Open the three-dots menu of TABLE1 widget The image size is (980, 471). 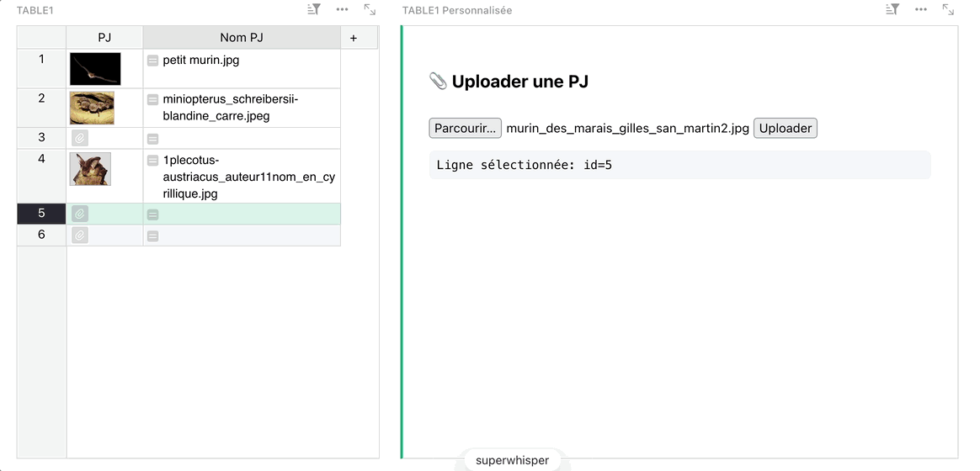(342, 9)
